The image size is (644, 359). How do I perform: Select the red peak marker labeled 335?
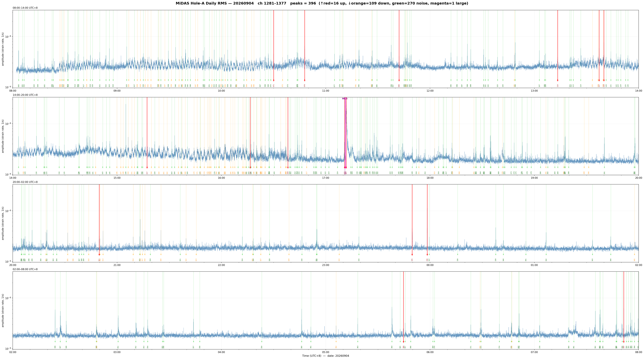point(412,254)
